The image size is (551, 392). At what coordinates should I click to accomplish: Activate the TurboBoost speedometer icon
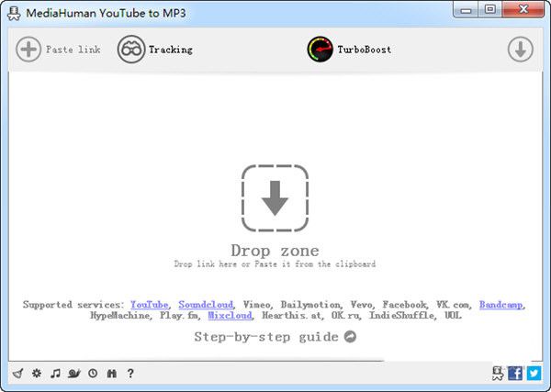(320, 50)
